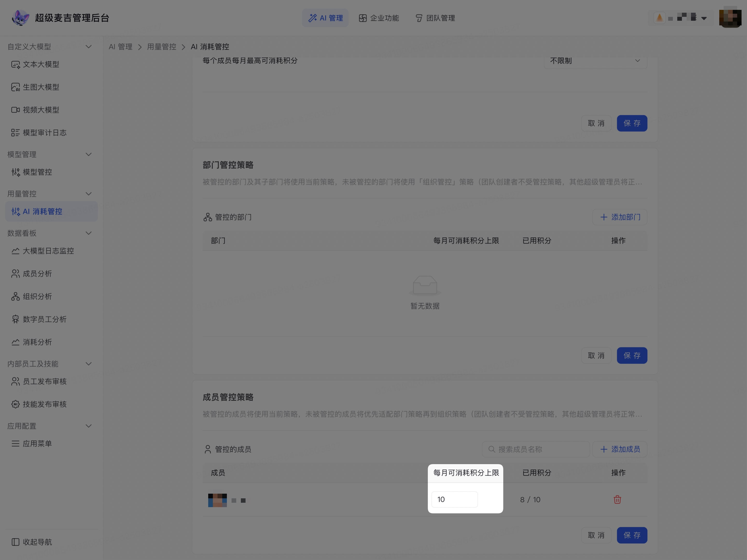This screenshot has height=560, width=747.
Task: Open 模型审计日志 in the sidebar
Action: pos(51,133)
